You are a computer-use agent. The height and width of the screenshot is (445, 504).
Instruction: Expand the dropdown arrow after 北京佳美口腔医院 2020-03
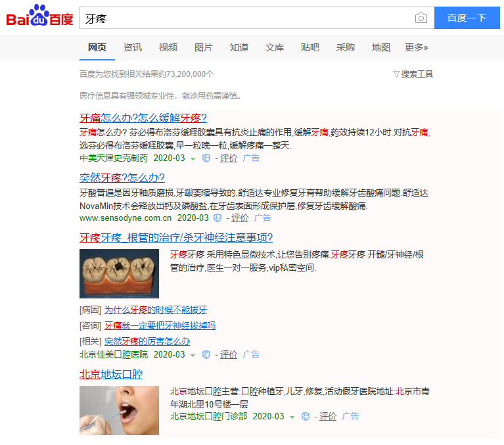[x=193, y=356]
